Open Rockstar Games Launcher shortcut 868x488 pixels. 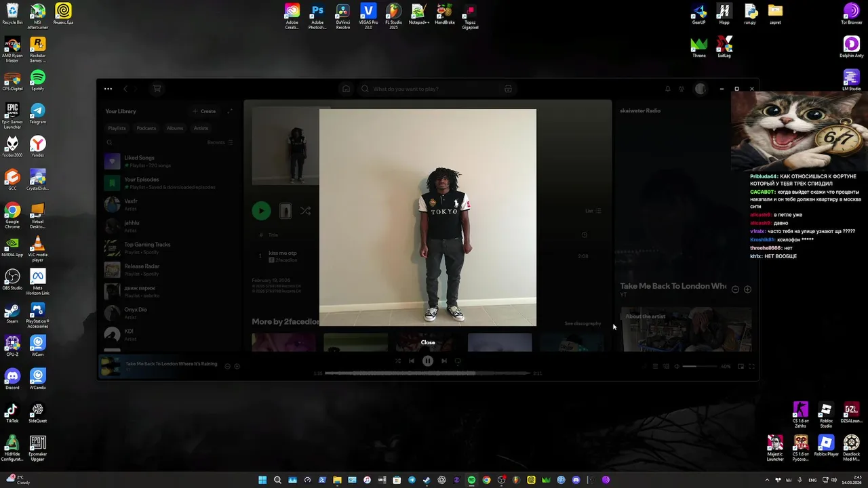coord(37,49)
